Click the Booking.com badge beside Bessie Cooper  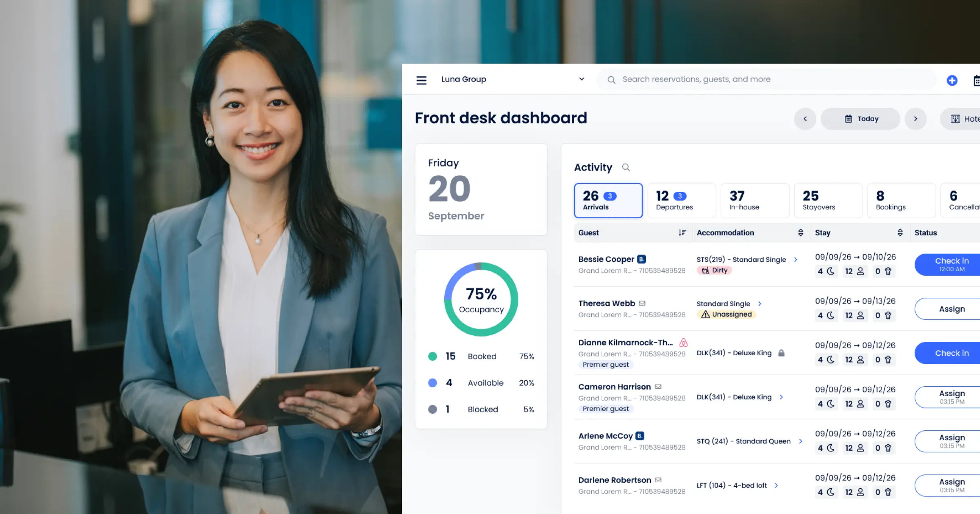(x=641, y=259)
